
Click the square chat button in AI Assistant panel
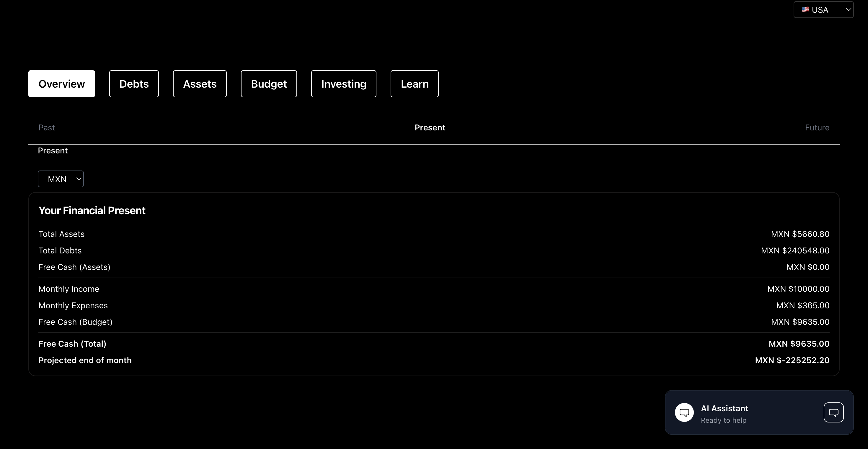tap(834, 412)
